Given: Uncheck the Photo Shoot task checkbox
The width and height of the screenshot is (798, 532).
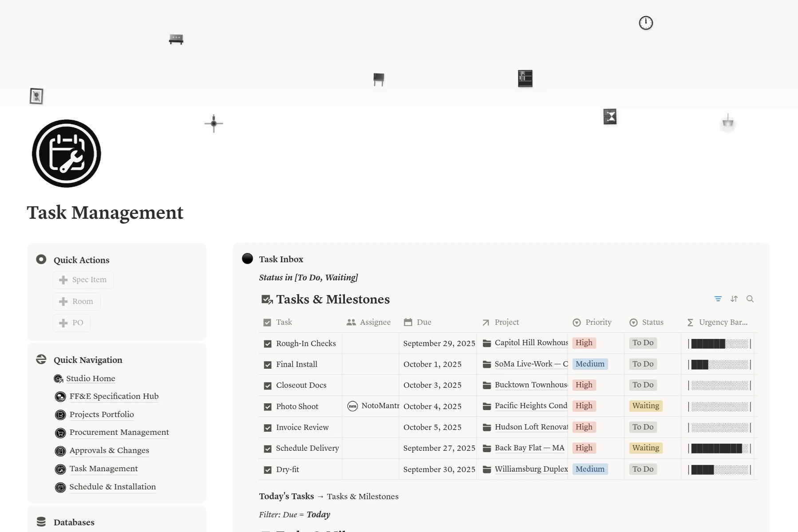Looking at the screenshot, I should pos(268,407).
